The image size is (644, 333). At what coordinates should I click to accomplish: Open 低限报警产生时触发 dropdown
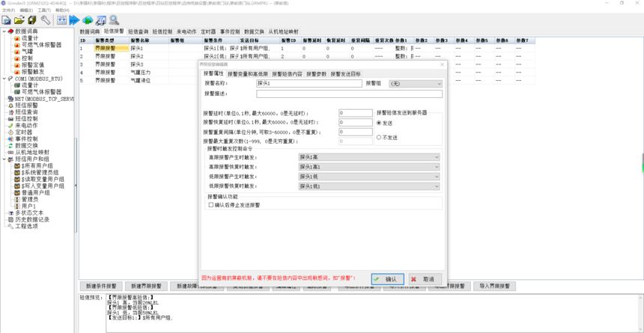tap(369, 177)
